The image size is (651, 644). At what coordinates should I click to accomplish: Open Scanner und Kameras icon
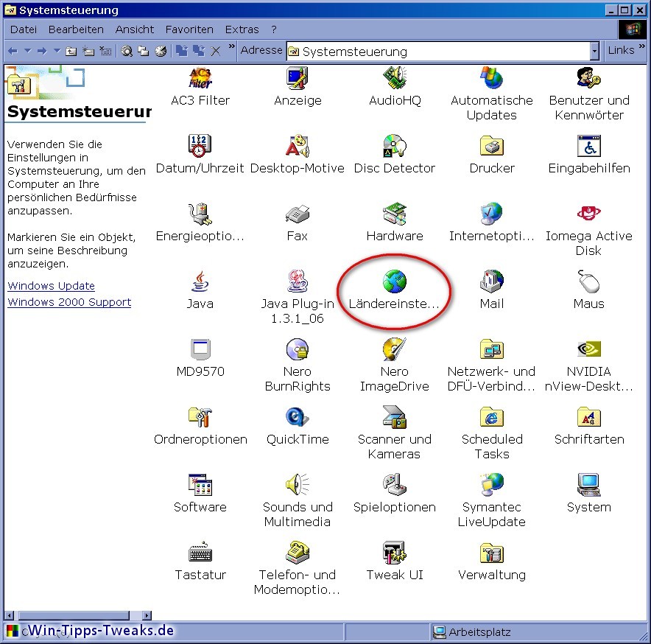tap(395, 417)
